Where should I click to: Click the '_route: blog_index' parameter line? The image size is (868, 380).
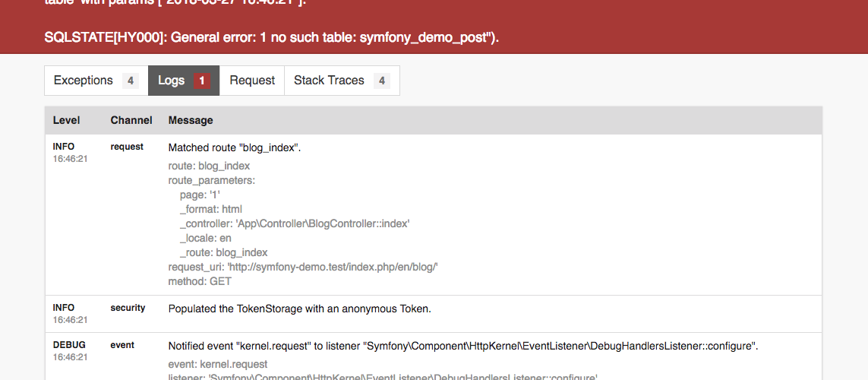click(x=223, y=252)
